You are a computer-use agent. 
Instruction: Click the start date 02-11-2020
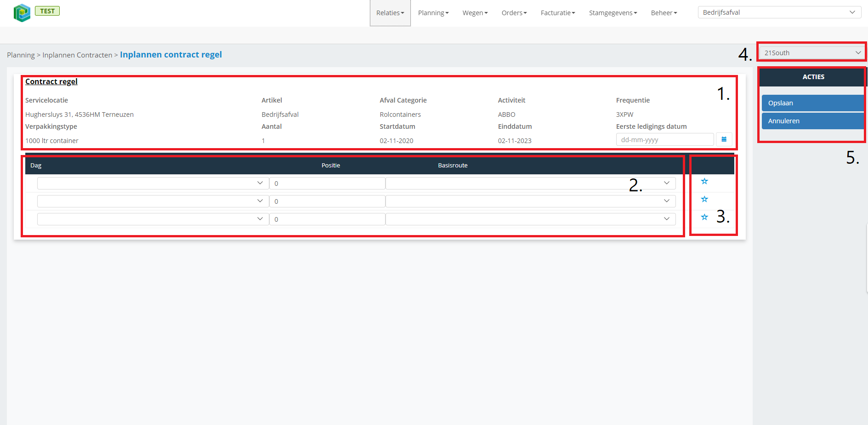coord(397,141)
